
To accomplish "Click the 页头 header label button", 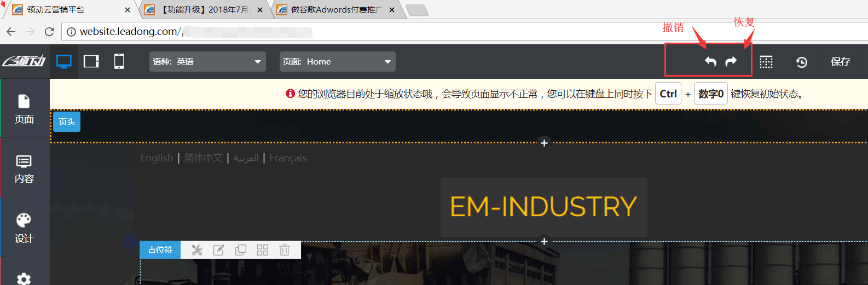I will pos(67,121).
